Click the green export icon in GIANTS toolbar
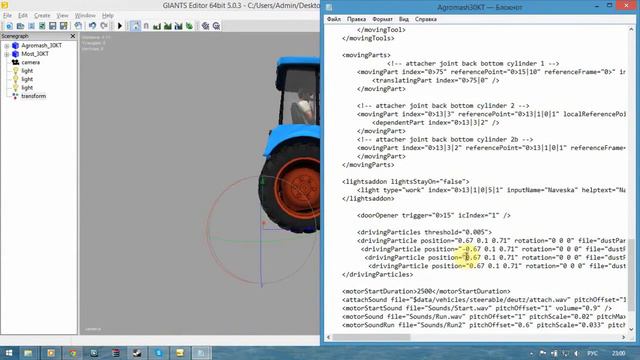Image resolution: width=640 pixels, height=360 pixels. pyautogui.click(x=42, y=26)
